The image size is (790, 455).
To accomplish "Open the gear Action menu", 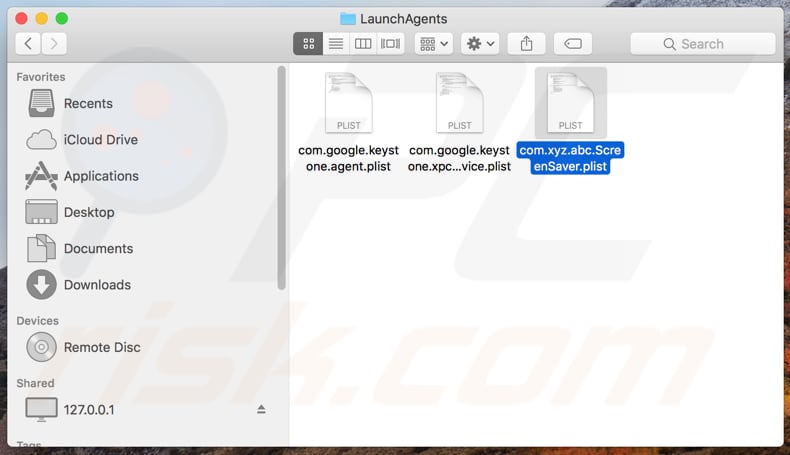I will pos(480,44).
